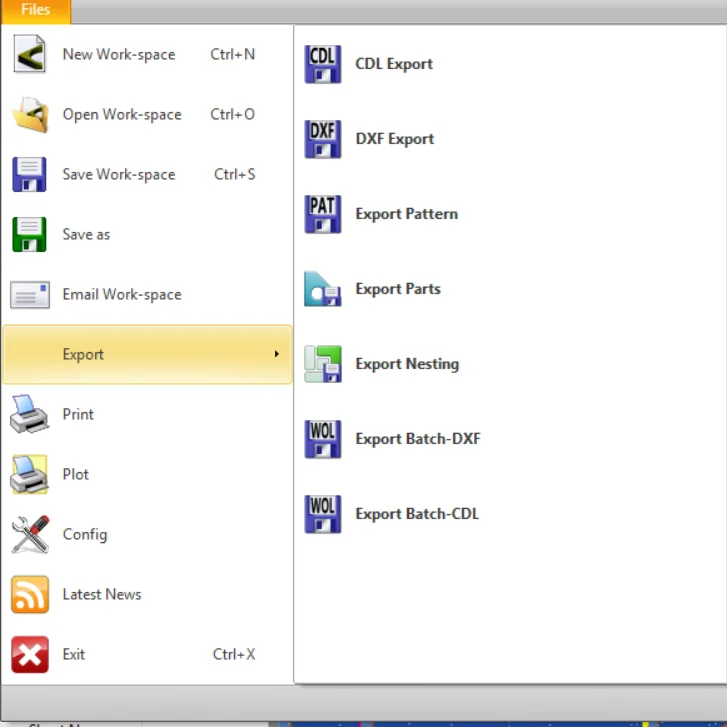The width and height of the screenshot is (727, 727).
Task: Click the Email Work-space envelope icon
Action: click(x=30, y=294)
